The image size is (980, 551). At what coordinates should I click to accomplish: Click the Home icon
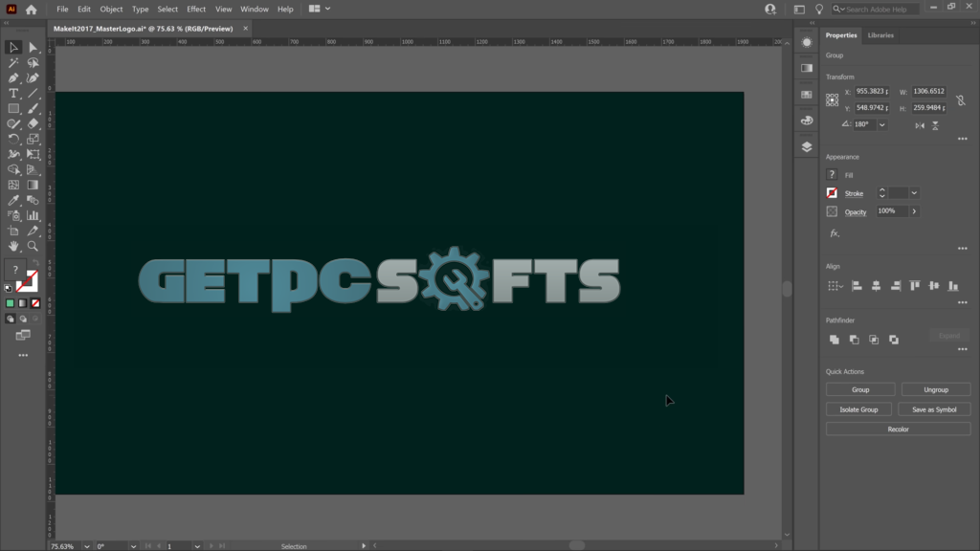[32, 10]
